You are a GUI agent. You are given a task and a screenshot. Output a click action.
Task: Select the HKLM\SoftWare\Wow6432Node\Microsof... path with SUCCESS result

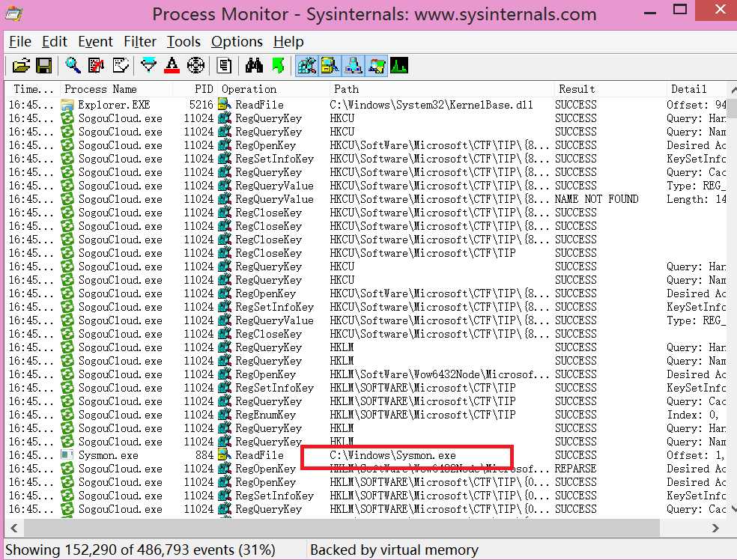pyautogui.click(x=439, y=374)
